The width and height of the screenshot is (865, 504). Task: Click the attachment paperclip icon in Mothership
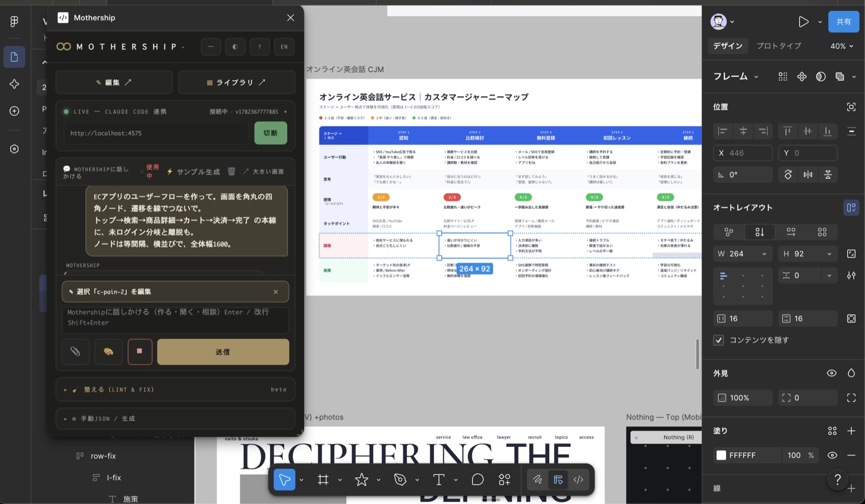pos(76,352)
